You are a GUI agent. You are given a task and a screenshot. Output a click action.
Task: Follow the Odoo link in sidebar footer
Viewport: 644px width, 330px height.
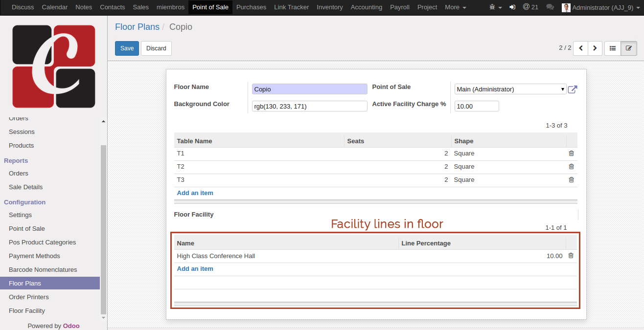point(71,326)
